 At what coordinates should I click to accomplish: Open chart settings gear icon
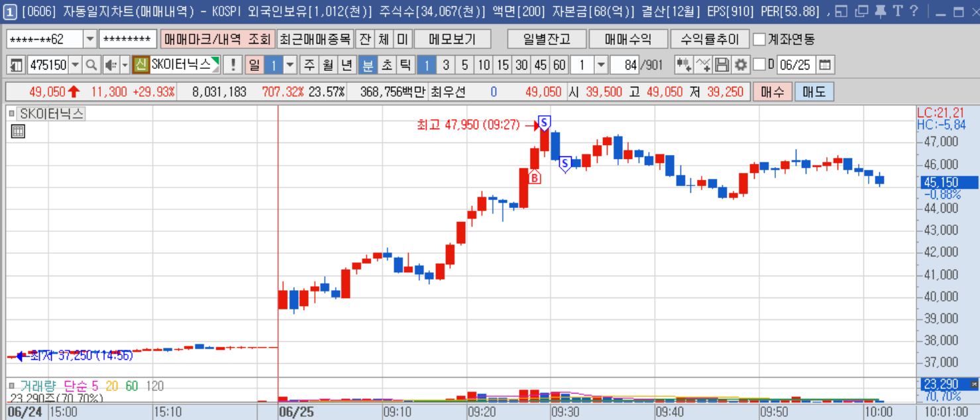point(740,65)
